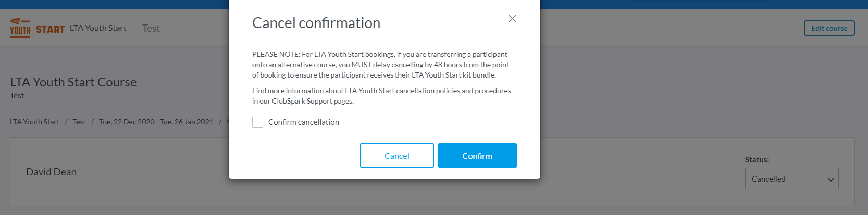Click the Confirm cancellation label text
This screenshot has width=868, height=215.
[x=303, y=122]
